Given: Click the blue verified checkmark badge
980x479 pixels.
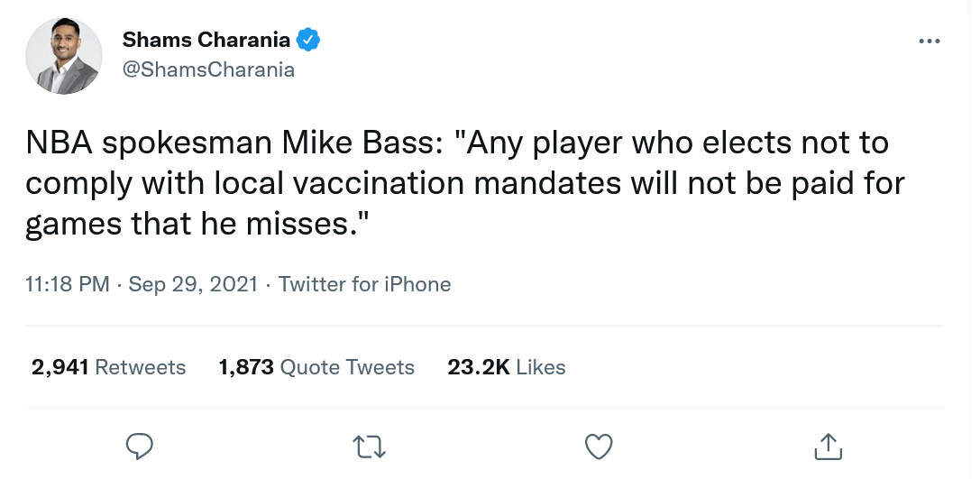Looking at the screenshot, I should (309, 40).
